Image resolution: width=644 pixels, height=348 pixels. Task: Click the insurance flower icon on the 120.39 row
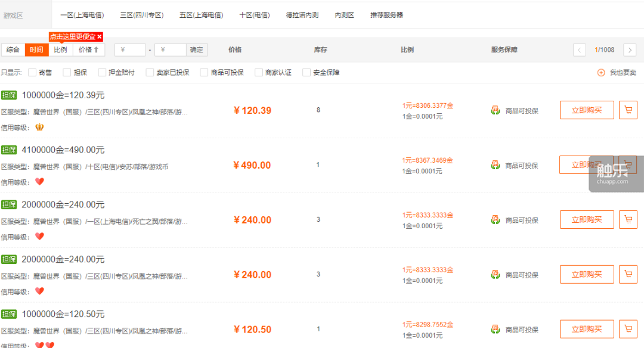(x=496, y=110)
